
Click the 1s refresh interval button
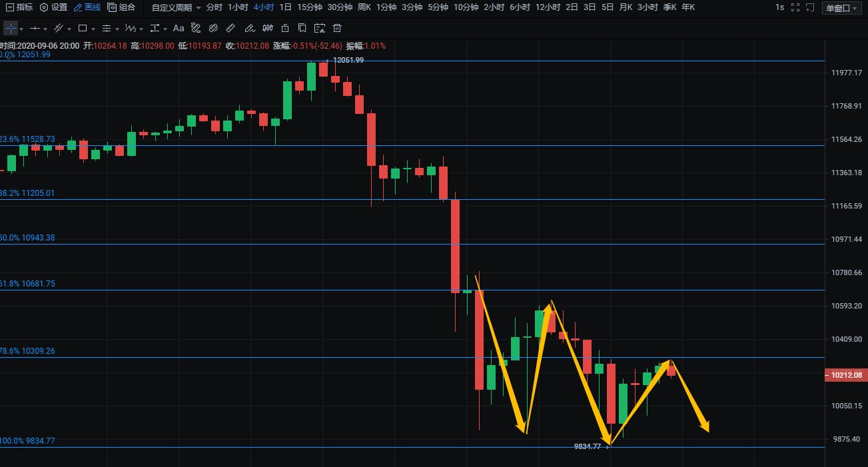pyautogui.click(x=779, y=7)
